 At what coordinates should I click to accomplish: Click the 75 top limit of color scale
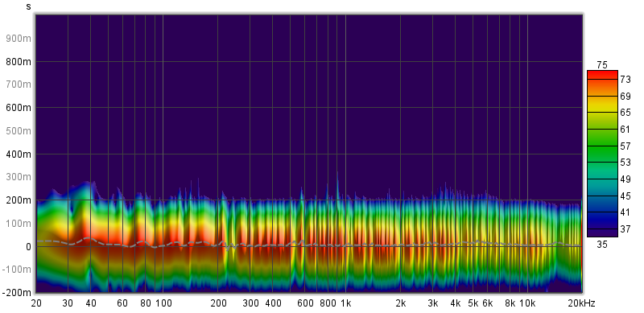[601, 65]
